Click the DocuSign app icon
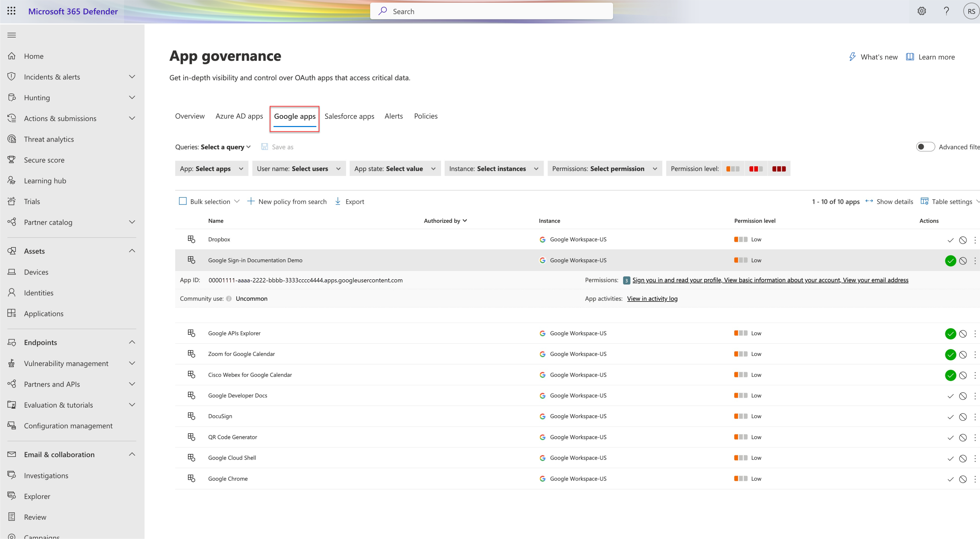This screenshot has height=539, width=980. [191, 416]
